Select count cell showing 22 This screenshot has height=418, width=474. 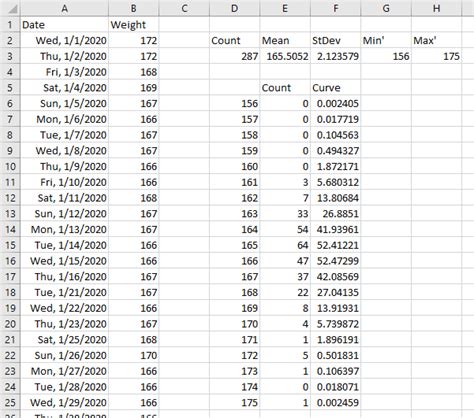pos(285,292)
